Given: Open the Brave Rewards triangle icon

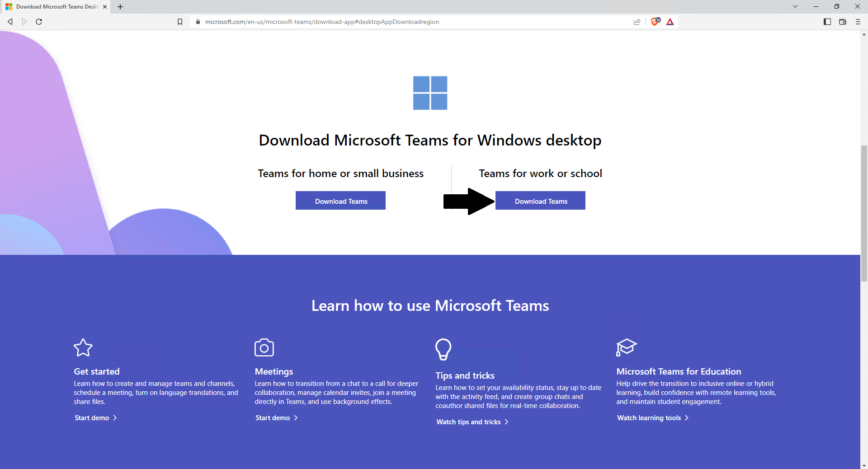Looking at the screenshot, I should click(670, 22).
